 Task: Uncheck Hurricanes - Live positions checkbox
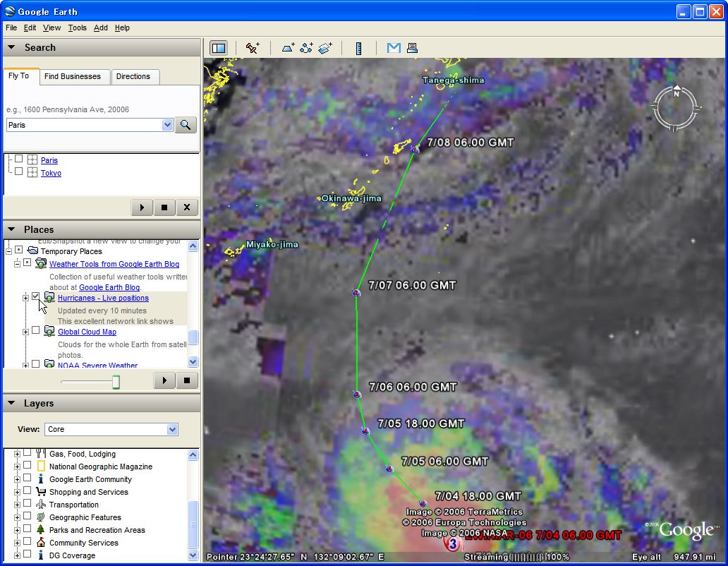coord(36,296)
